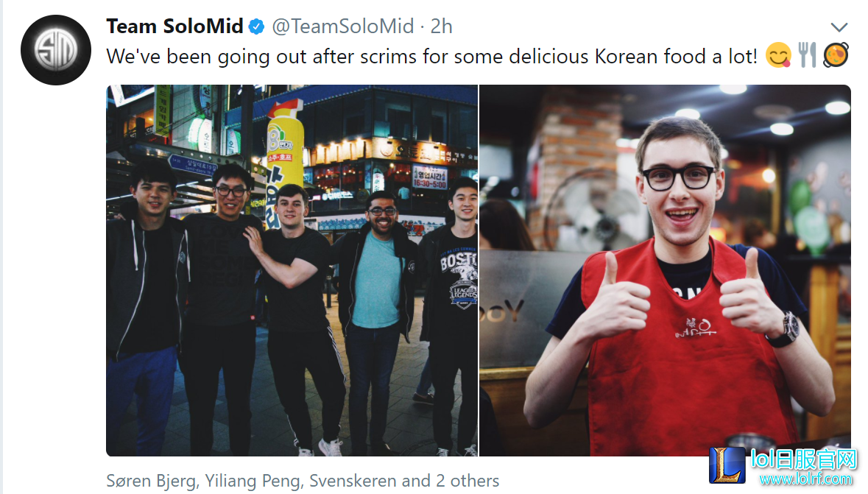This screenshot has height=494, width=868.
Task: Click the tweet text about Korean food
Action: click(x=431, y=57)
